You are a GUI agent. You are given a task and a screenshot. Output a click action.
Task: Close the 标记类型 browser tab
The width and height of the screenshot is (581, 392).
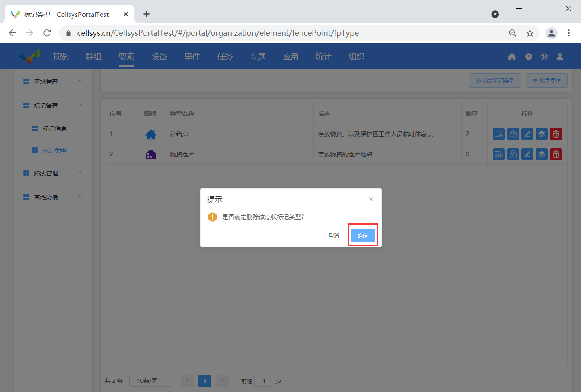coord(126,14)
